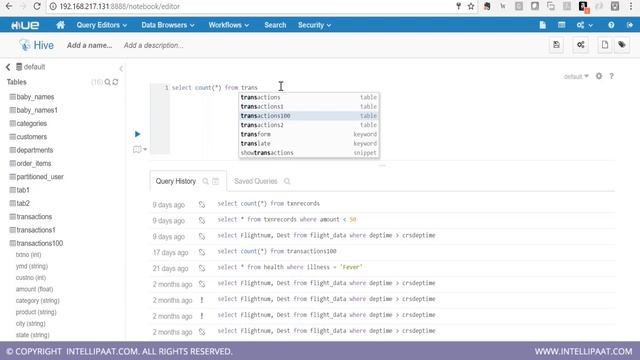Select the tab1 table
Screen dimensions: 640x360
tap(23, 190)
